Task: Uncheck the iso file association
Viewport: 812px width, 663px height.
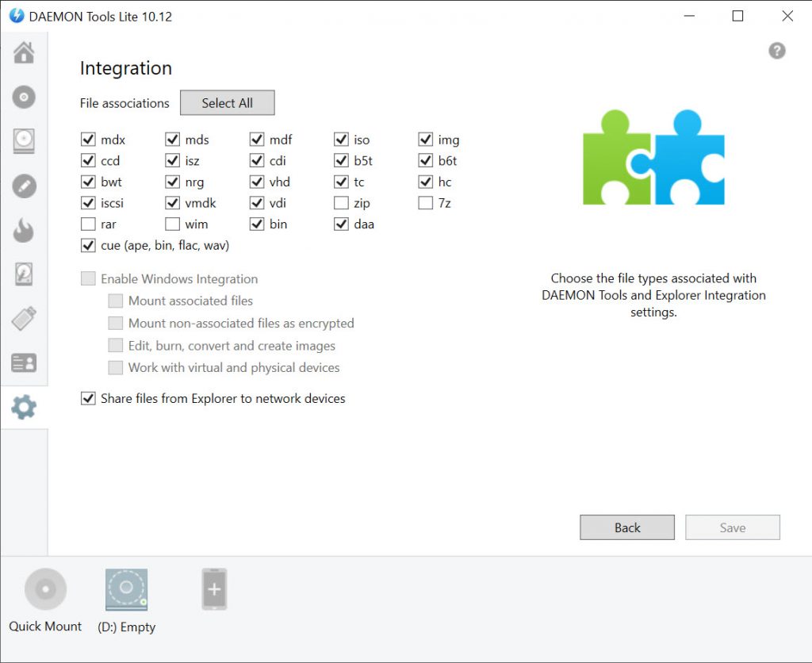Action: [341, 140]
